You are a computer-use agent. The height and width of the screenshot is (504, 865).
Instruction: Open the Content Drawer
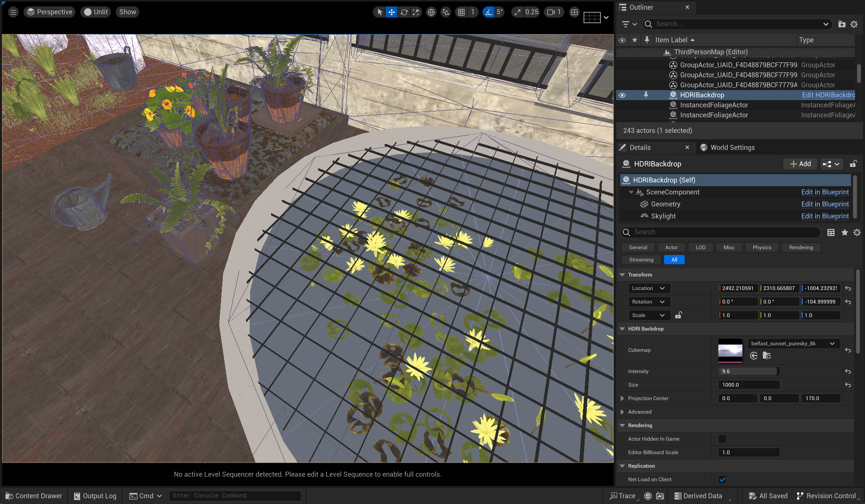pyautogui.click(x=34, y=496)
